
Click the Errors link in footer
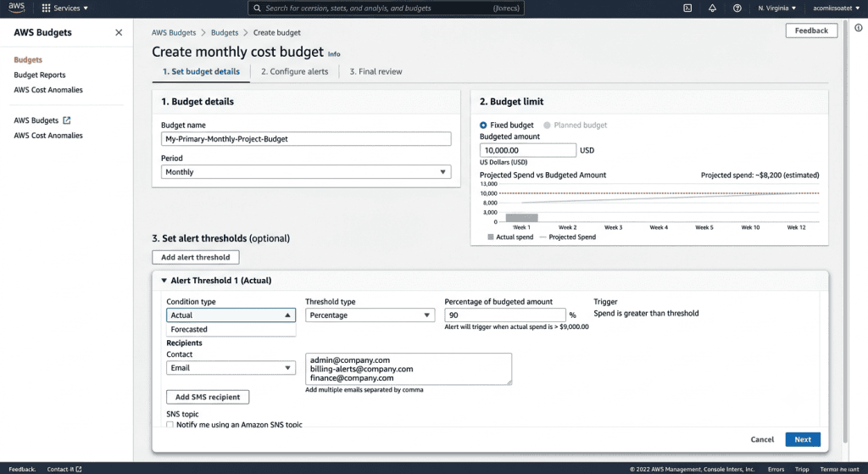pos(776,469)
